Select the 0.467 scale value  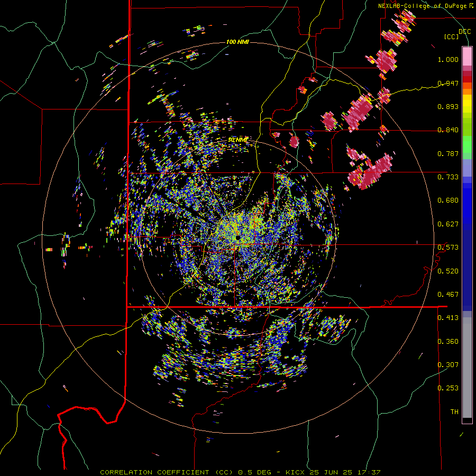(448, 295)
